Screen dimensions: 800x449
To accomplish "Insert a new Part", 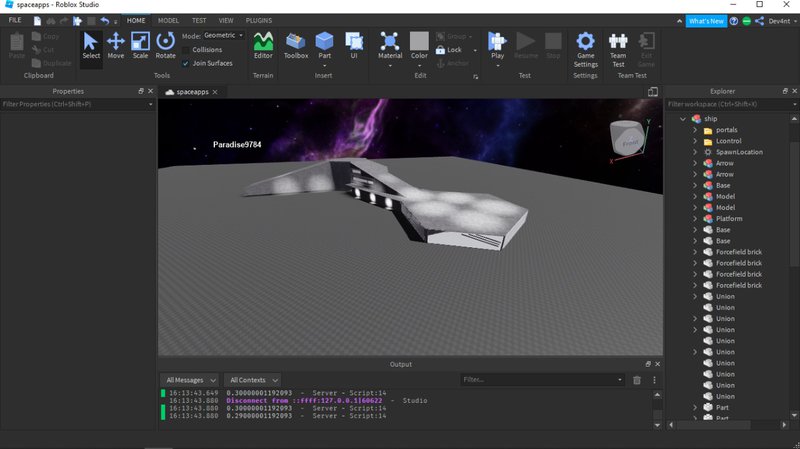I will pos(324,45).
